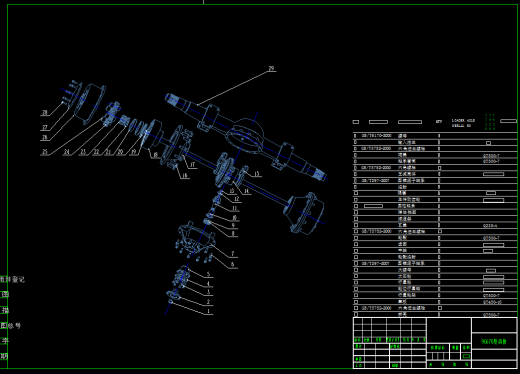Image resolution: width=520 pixels, height=374 pixels.
Task: Select part balloon label 20
Action: [x=120, y=152]
